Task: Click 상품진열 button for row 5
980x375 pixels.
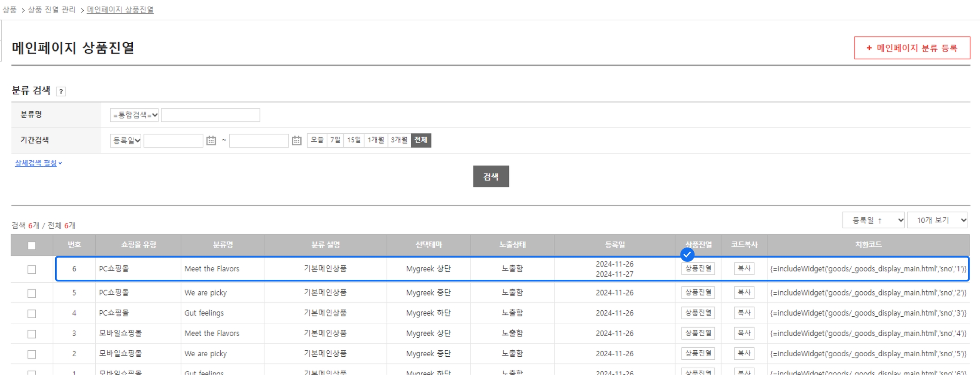Action: [x=698, y=293]
